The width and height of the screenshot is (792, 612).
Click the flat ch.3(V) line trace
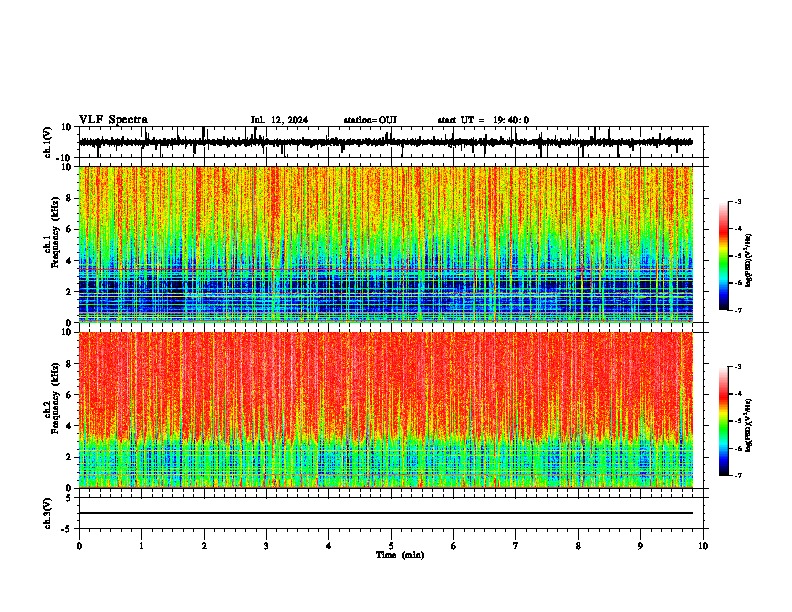click(x=386, y=513)
